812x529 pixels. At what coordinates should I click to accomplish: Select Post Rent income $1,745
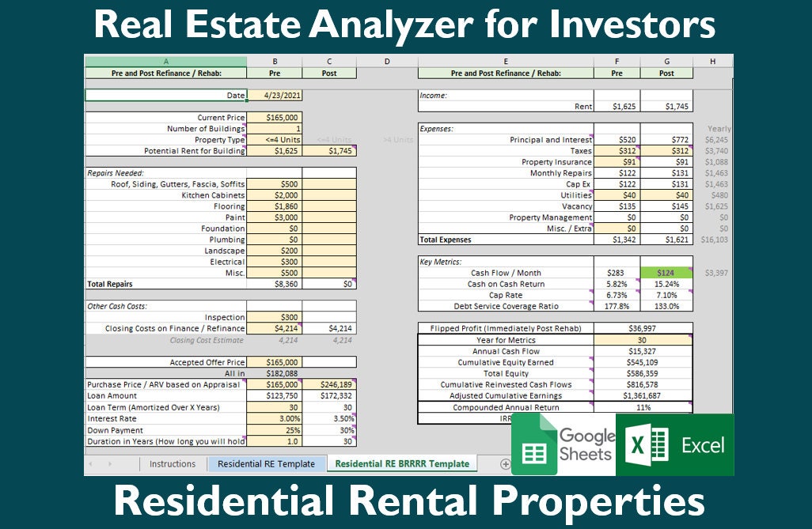click(x=666, y=106)
